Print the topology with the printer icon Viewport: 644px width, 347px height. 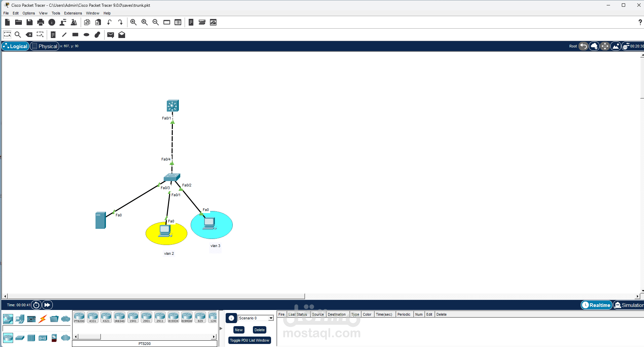[x=41, y=22]
